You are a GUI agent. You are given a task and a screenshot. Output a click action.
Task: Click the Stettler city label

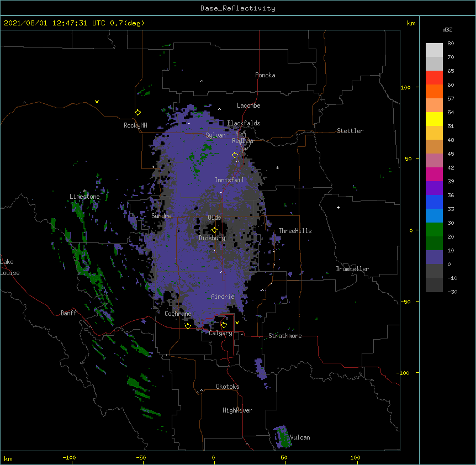[350, 131]
